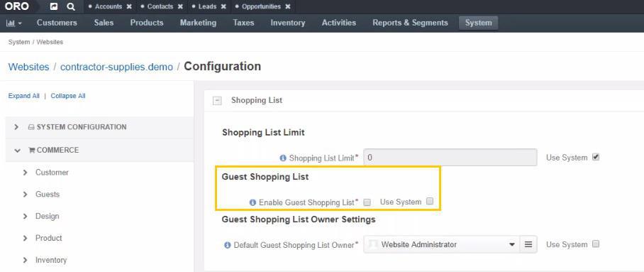The image size is (644, 272).
Task: Close the Accounts pinned tab
Action: coord(129,6)
